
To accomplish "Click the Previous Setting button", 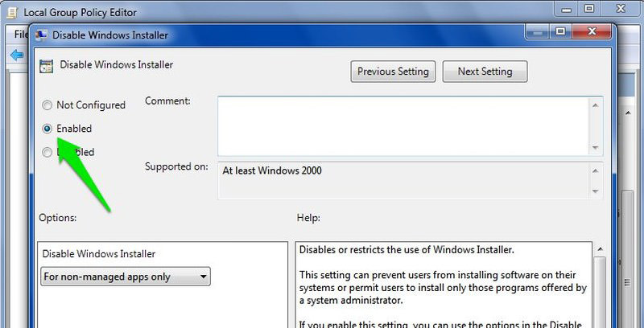I will [x=393, y=72].
